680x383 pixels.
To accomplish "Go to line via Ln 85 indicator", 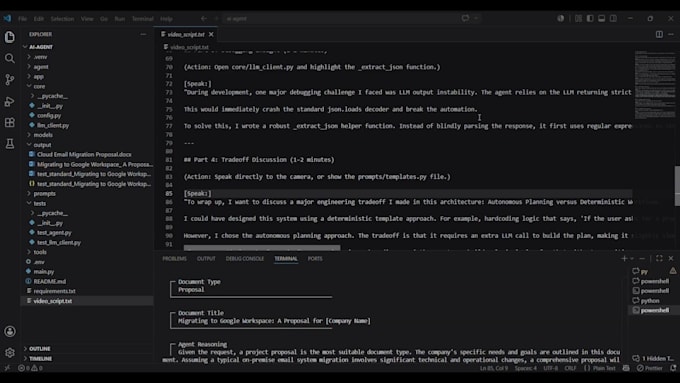I will pos(494,368).
